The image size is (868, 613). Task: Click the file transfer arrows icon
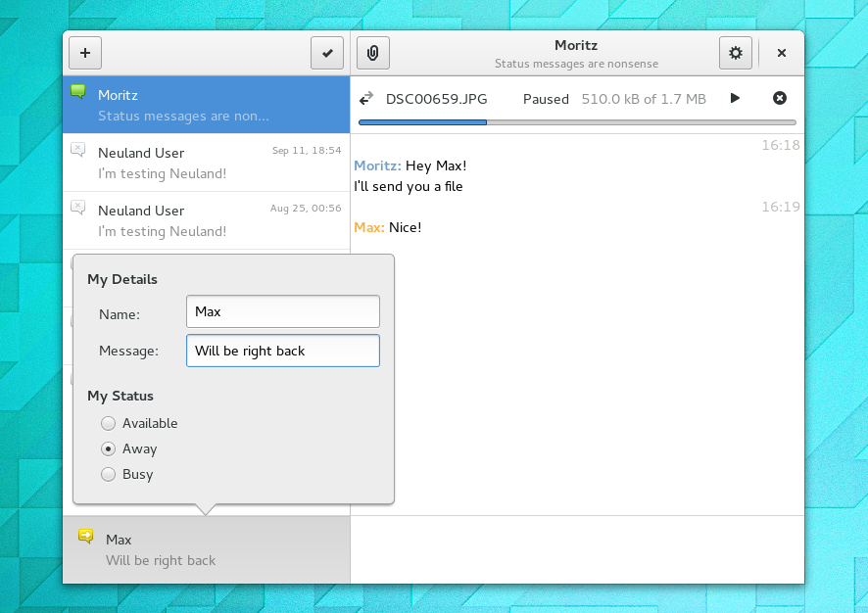coord(365,99)
